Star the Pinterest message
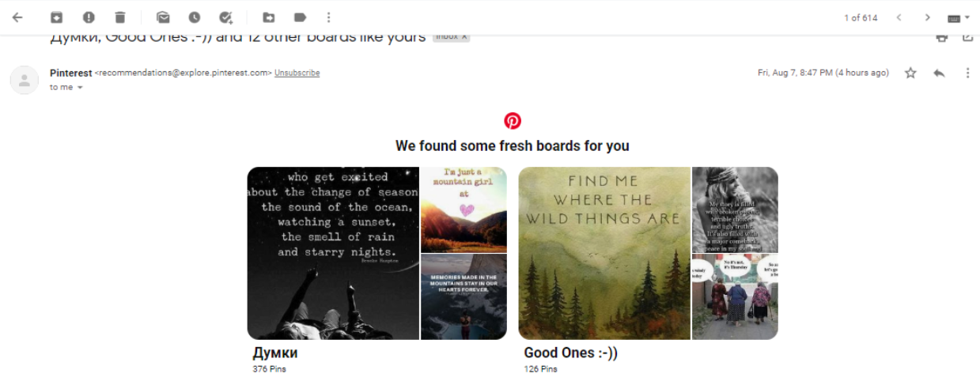This screenshot has width=980, height=385. click(910, 73)
